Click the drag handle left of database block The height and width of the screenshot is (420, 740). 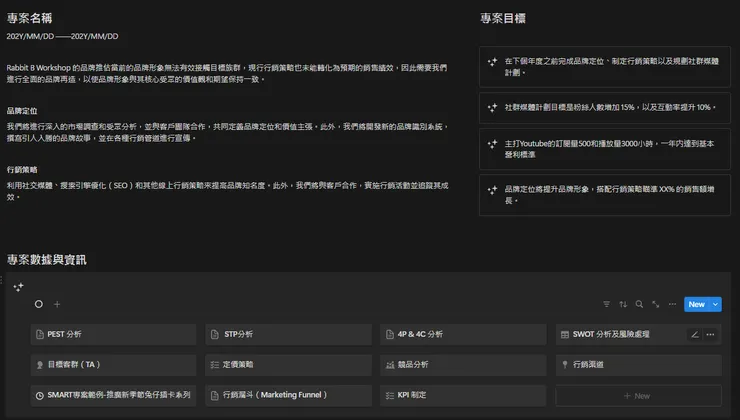(1, 280)
